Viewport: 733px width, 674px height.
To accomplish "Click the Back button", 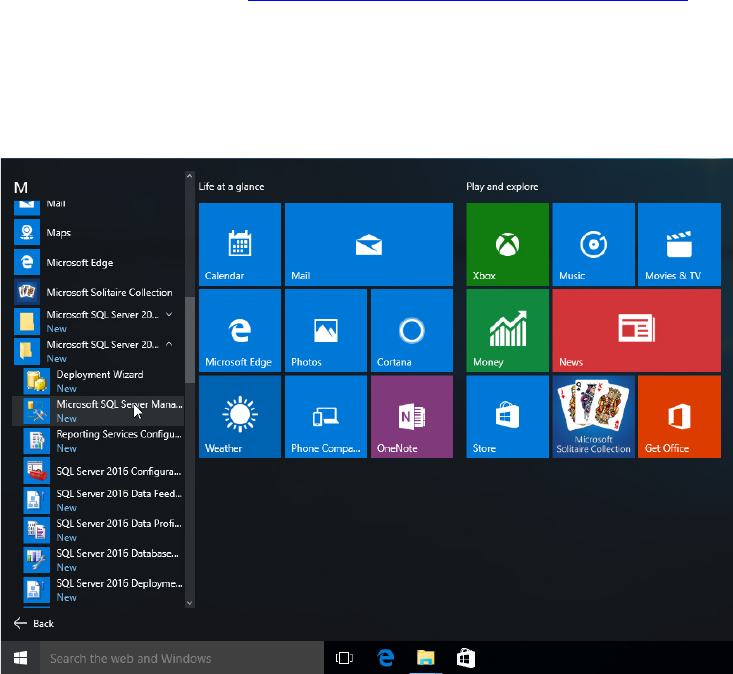I will tap(34, 623).
